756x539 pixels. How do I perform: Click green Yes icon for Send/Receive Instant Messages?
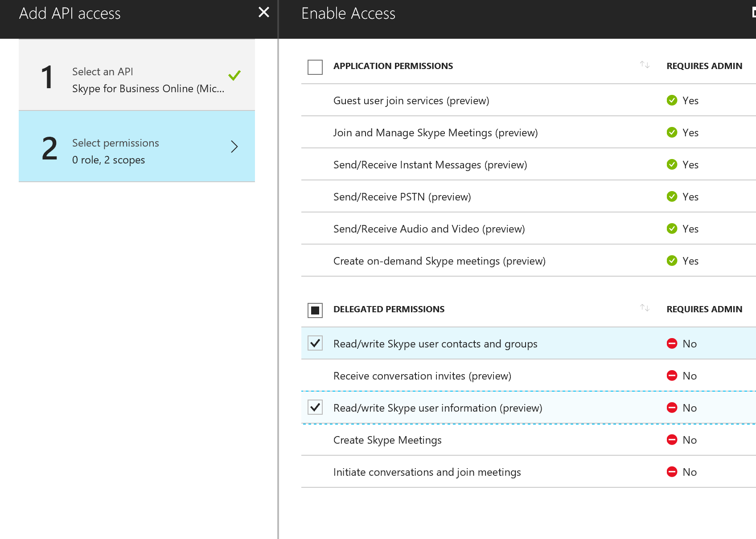click(672, 164)
